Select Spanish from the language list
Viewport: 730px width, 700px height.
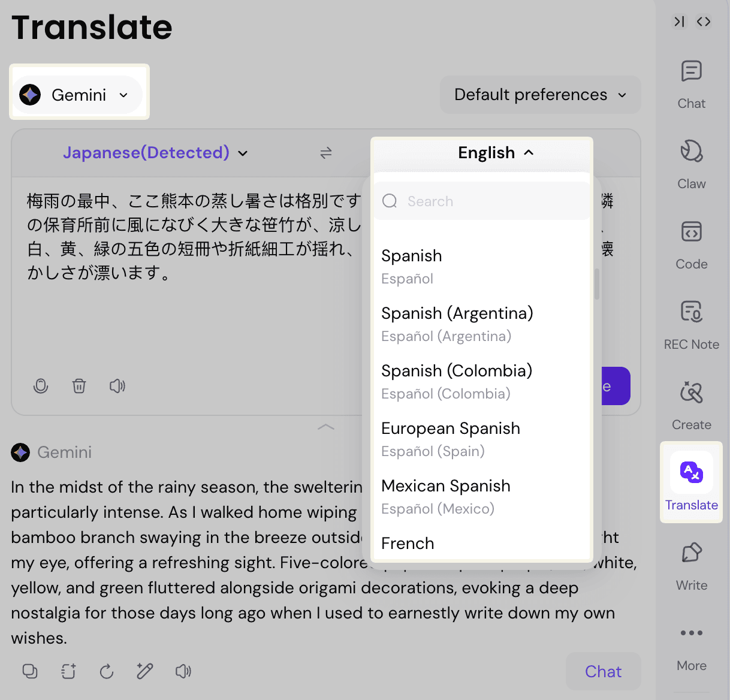[x=482, y=267]
